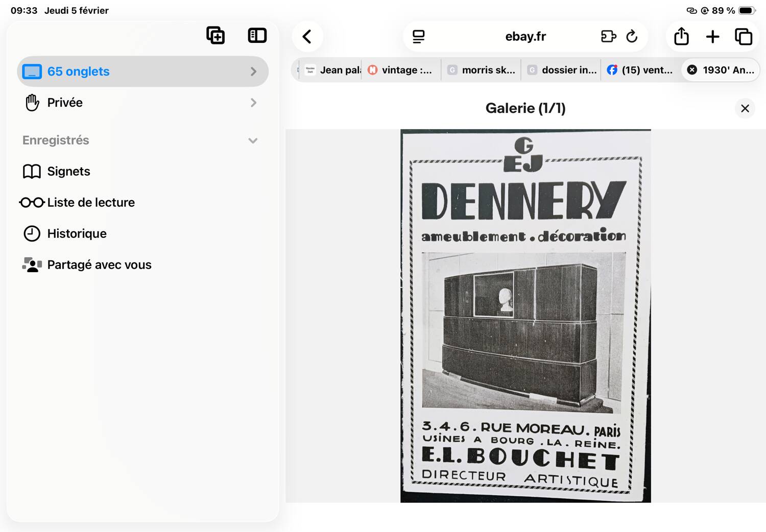766x532 pixels.
Task: Add a new tab with plus icon
Action: coord(712,37)
